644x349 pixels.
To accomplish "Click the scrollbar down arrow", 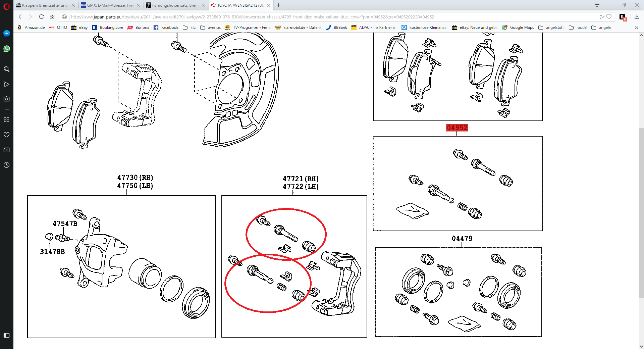I will 641,346.
